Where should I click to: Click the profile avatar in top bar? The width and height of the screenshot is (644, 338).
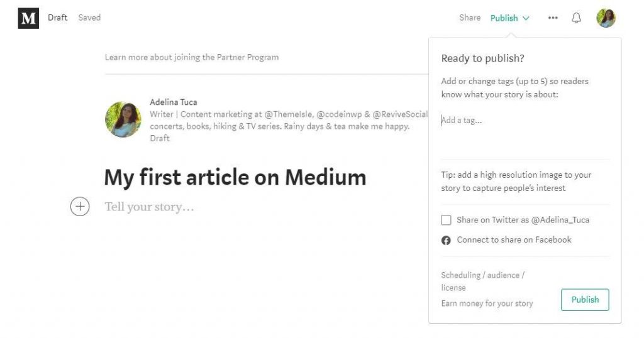606,18
